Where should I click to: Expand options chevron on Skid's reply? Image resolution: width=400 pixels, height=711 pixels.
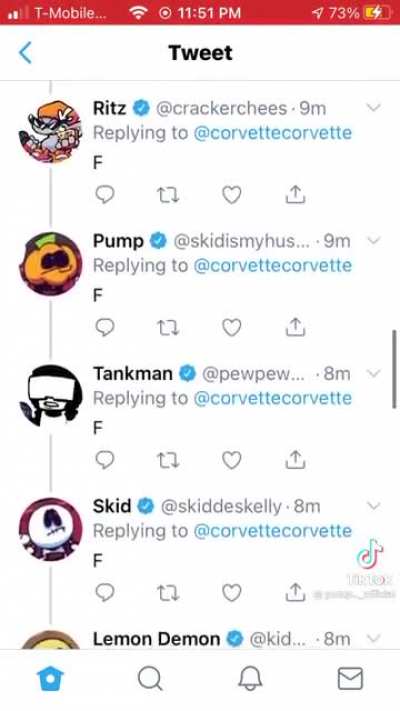373,506
